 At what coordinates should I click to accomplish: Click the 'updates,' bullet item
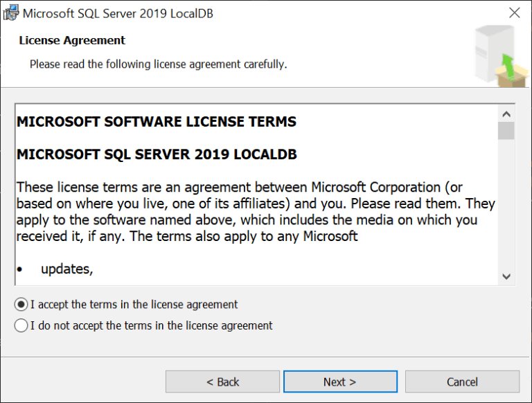click(66, 269)
